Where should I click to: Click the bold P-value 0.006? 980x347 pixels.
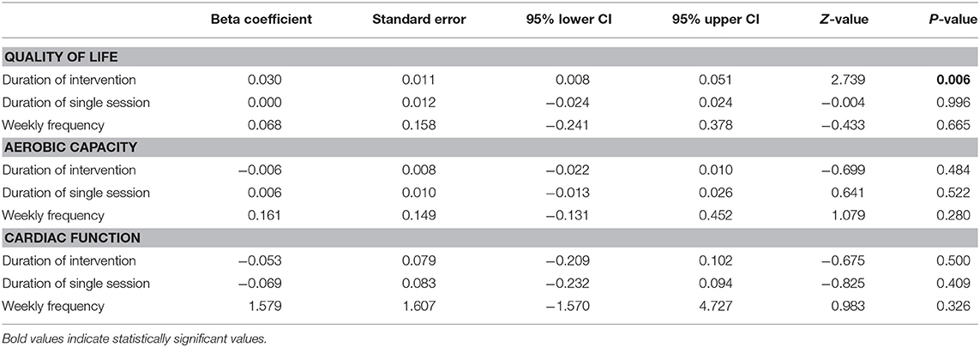point(953,80)
